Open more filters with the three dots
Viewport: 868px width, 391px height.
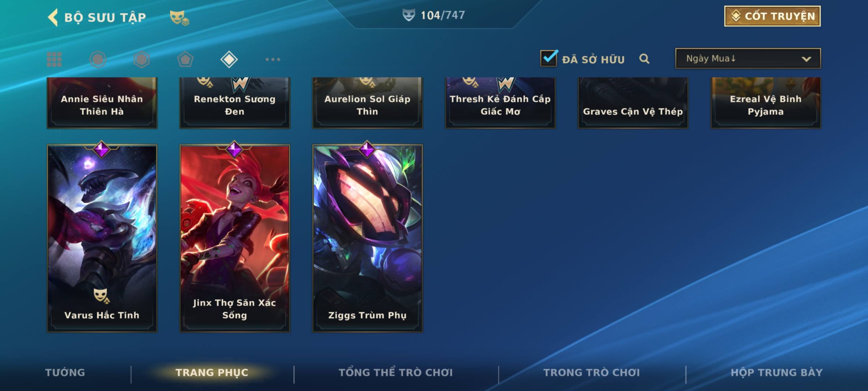(x=273, y=59)
